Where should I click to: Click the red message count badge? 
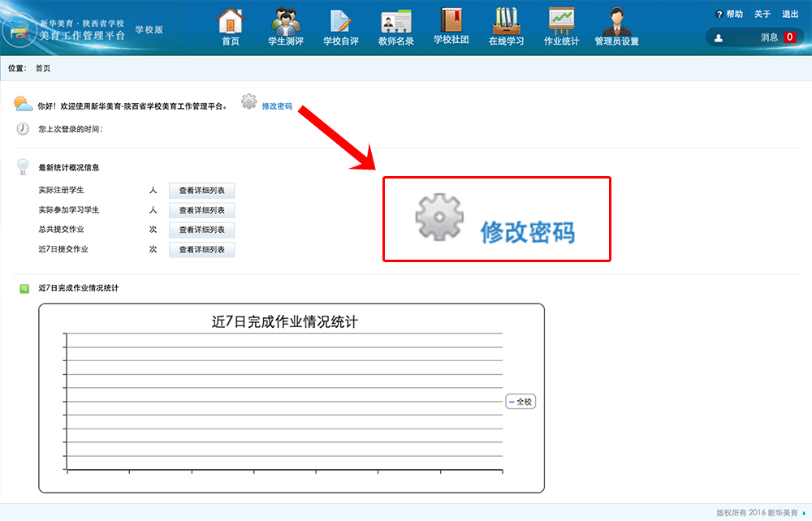click(x=789, y=37)
